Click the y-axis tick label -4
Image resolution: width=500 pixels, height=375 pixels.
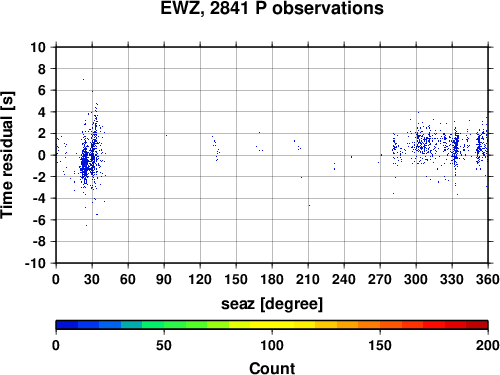(39, 198)
